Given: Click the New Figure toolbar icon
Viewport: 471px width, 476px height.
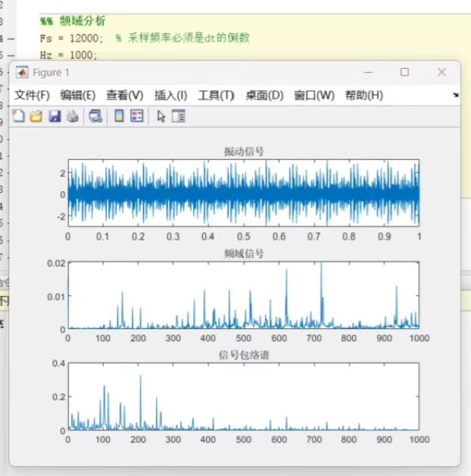Looking at the screenshot, I should coord(18,116).
